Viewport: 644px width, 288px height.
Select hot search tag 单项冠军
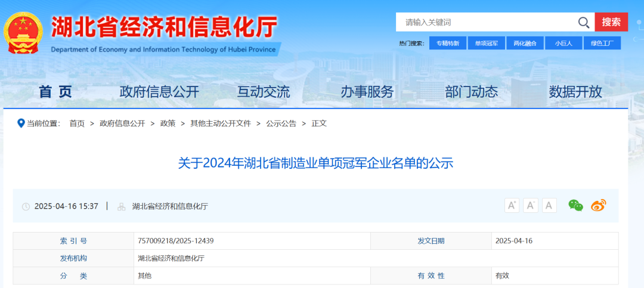[487, 43]
